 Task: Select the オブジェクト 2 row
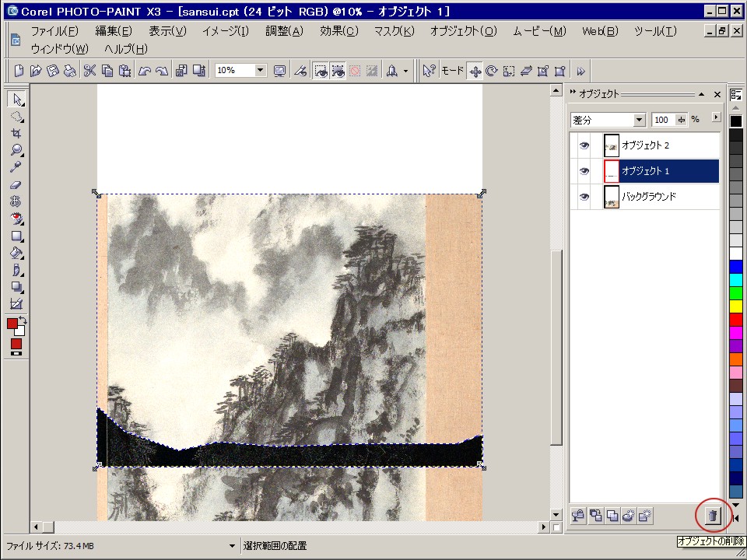pos(644,145)
